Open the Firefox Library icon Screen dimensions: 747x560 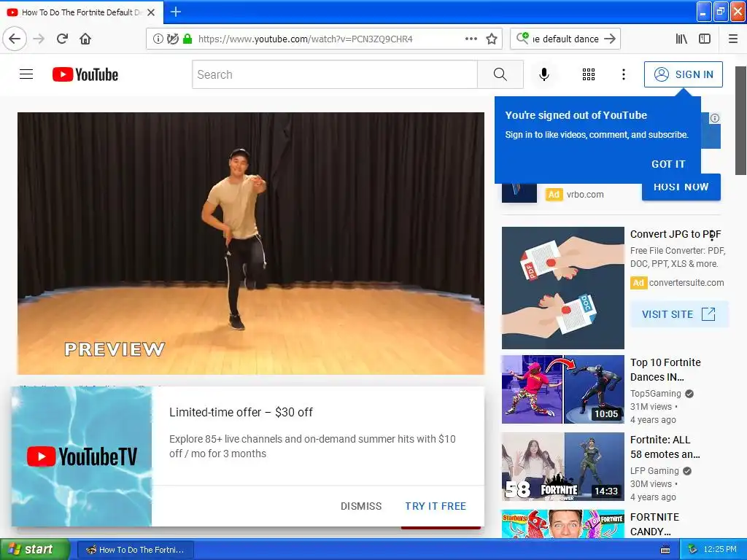point(681,39)
